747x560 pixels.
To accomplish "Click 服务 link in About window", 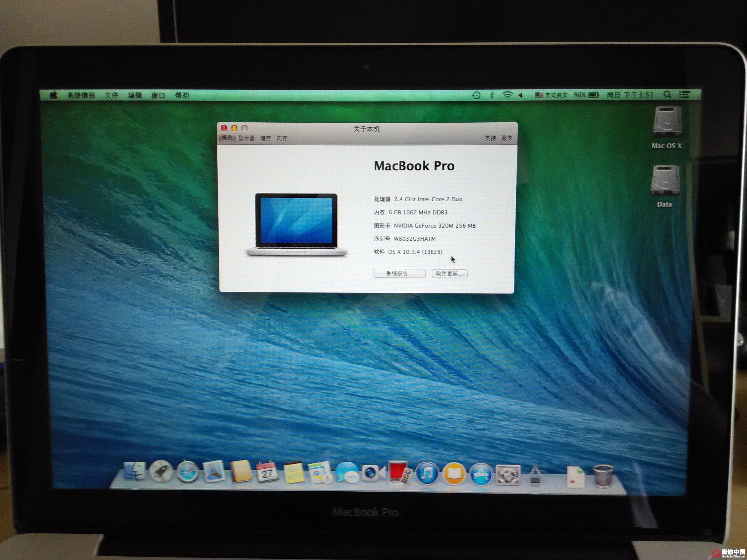I will click(506, 138).
